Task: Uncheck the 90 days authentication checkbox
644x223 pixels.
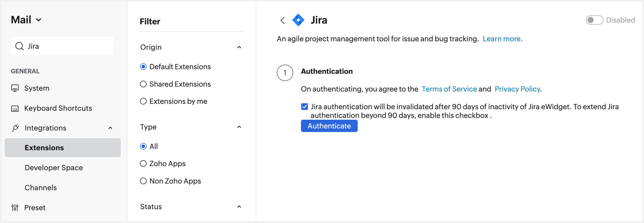Action: pyautogui.click(x=305, y=107)
